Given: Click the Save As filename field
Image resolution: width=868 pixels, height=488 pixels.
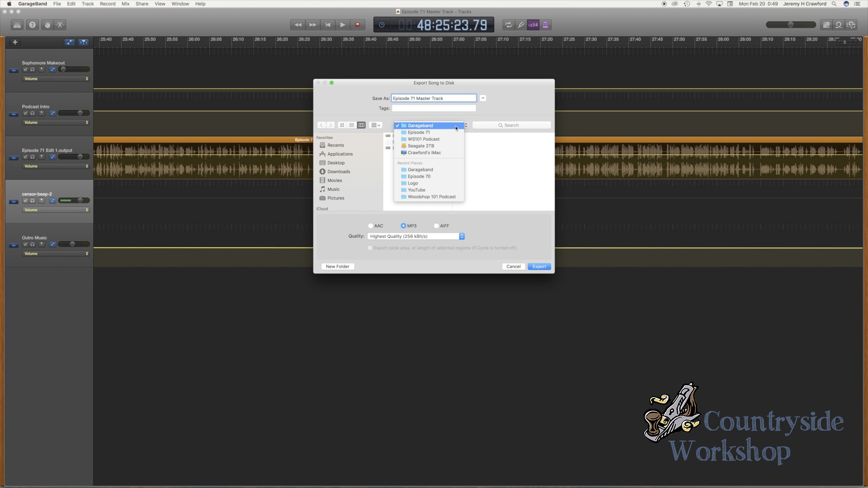Looking at the screenshot, I should (x=434, y=98).
